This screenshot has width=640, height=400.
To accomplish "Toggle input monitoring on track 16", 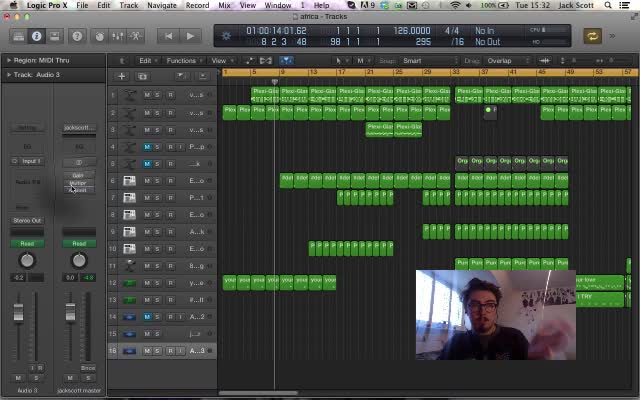I will point(180,351).
